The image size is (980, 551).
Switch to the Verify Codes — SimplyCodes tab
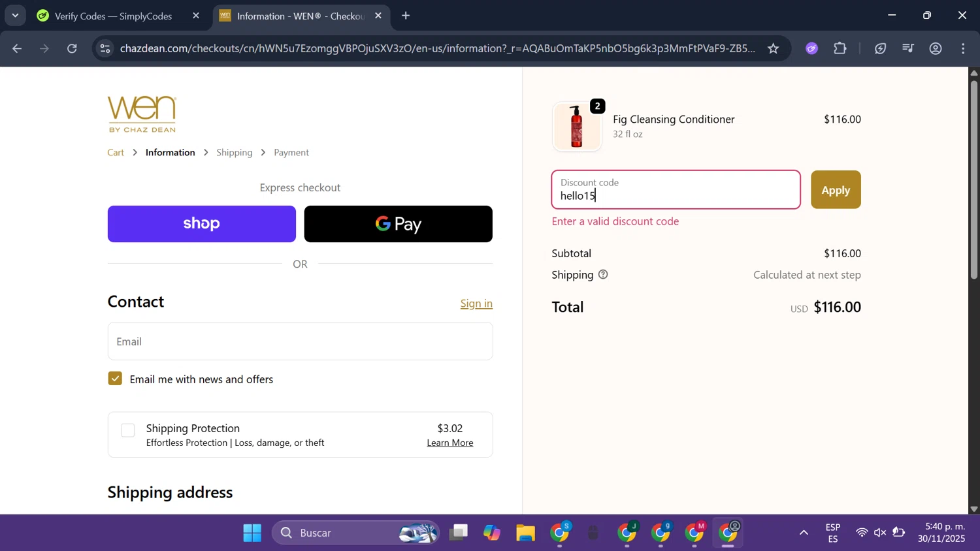click(x=113, y=16)
